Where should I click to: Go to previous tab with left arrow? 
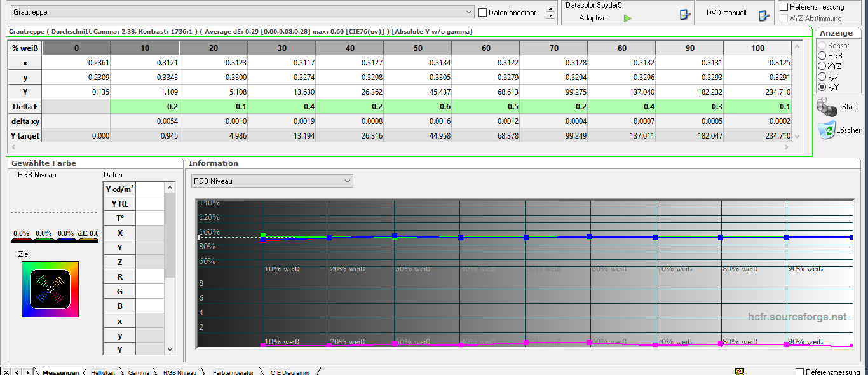point(17,371)
